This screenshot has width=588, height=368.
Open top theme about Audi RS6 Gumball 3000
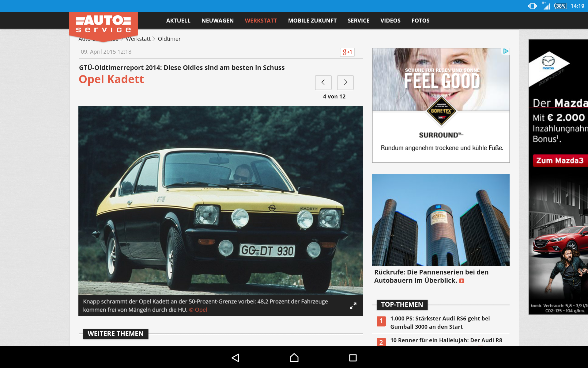[440, 323]
